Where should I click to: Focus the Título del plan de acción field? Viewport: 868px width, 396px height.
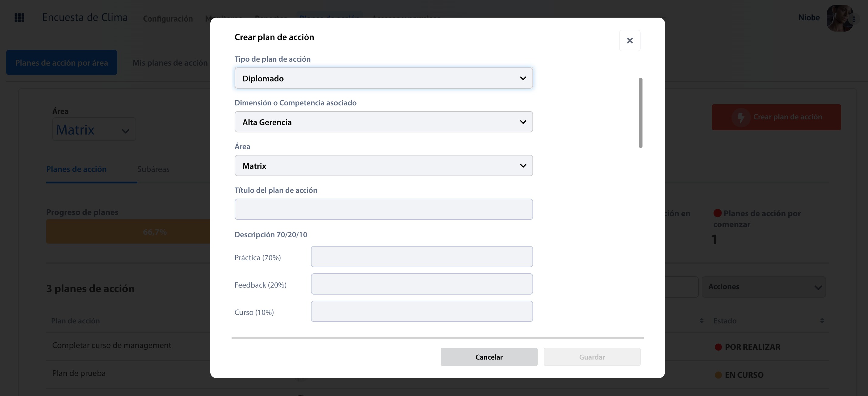coord(384,209)
